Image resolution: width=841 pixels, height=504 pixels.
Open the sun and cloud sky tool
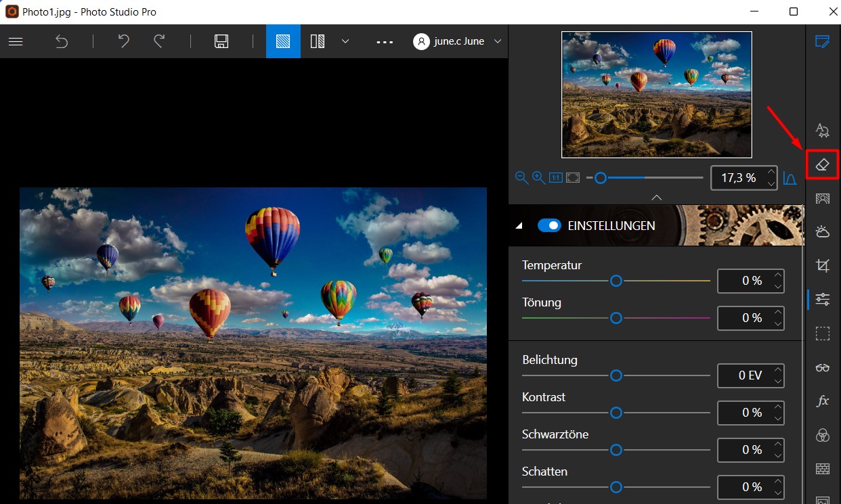(x=823, y=232)
